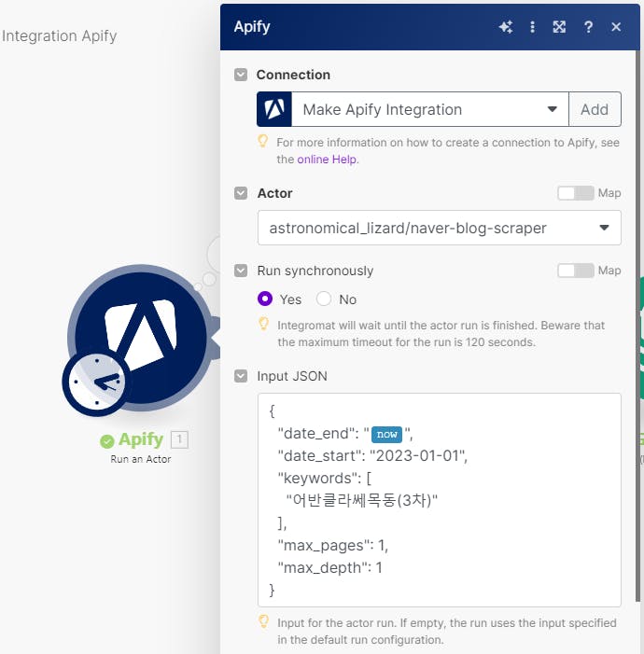Open the help question mark

click(x=588, y=27)
